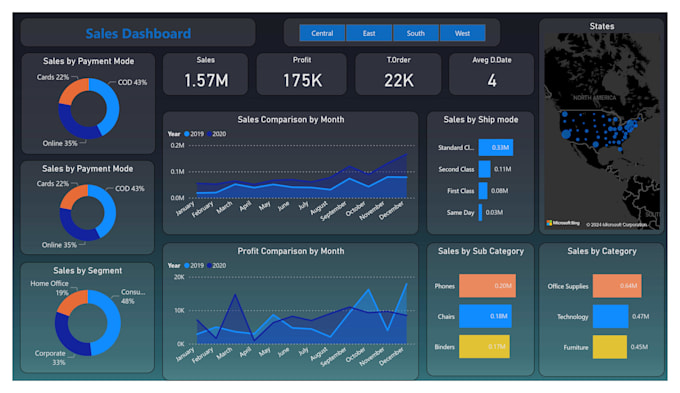Select the Furniture category bar
The width and height of the screenshot is (680, 393).
click(610, 347)
